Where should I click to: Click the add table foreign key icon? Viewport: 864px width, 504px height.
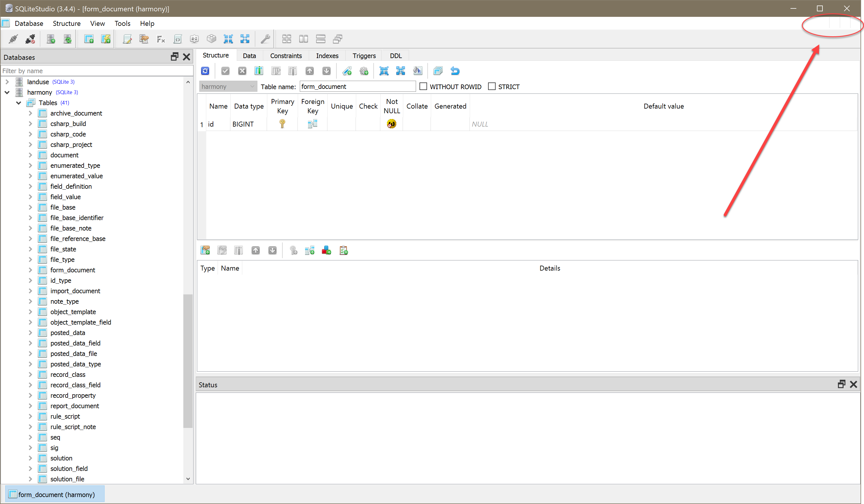click(x=310, y=251)
